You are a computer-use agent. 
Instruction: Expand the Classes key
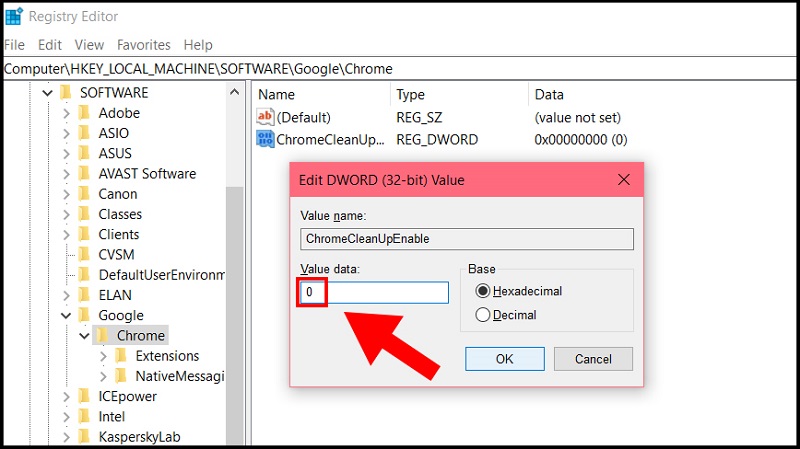66,214
